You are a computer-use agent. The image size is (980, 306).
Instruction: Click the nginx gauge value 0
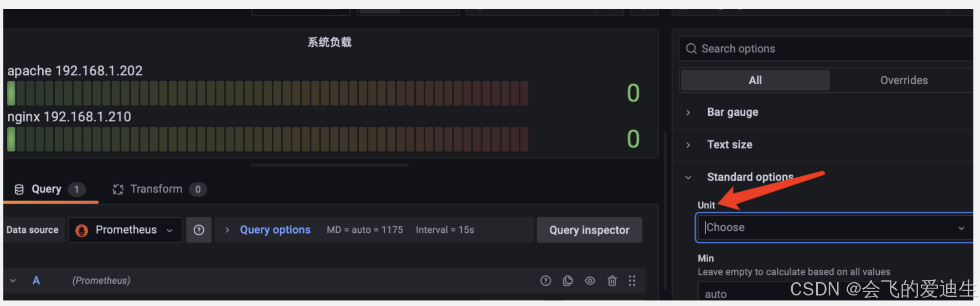tap(633, 139)
